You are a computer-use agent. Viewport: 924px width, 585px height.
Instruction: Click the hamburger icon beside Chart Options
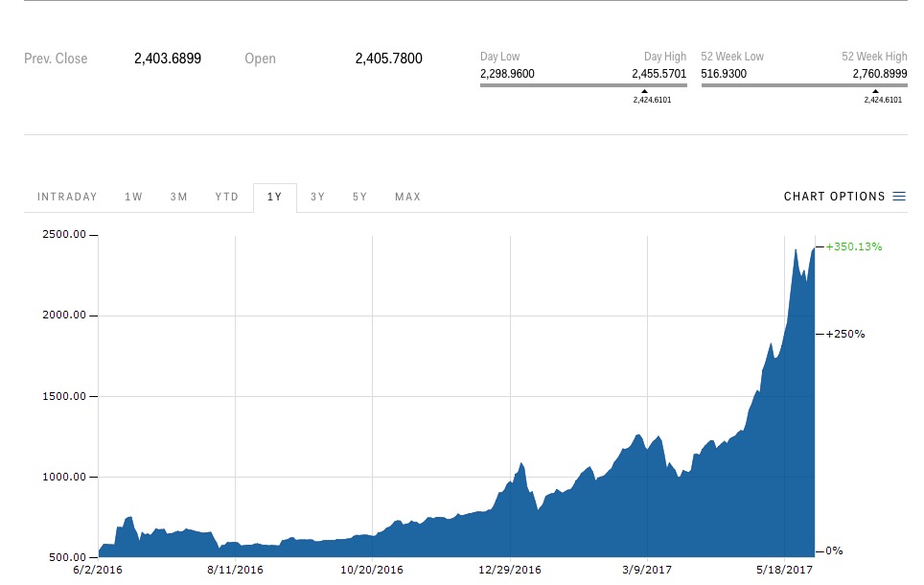pos(899,197)
